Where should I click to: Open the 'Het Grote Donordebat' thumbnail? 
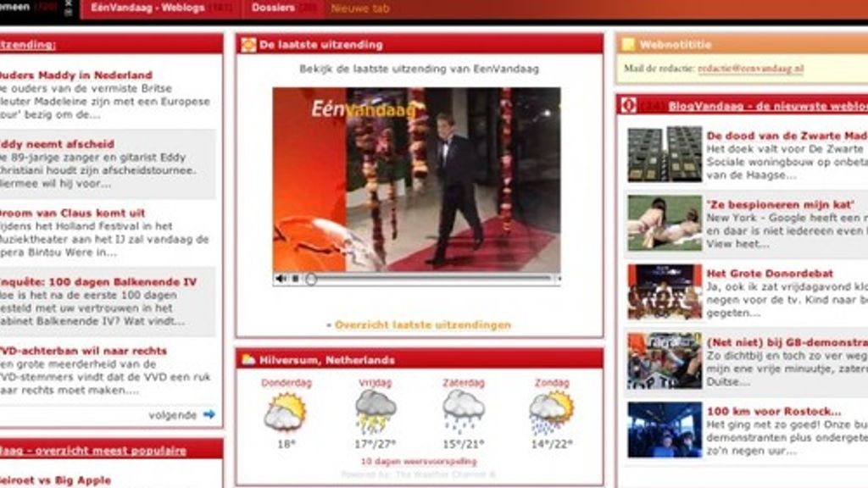[665, 291]
